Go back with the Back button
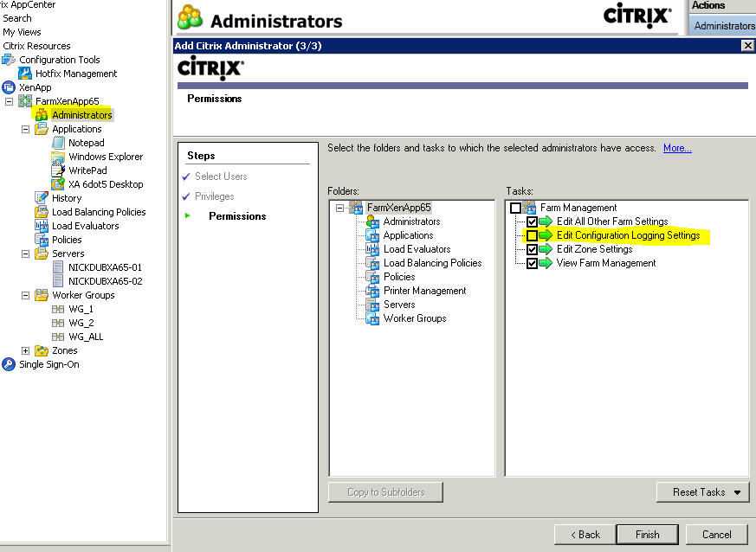The height and width of the screenshot is (552, 756). point(585,535)
